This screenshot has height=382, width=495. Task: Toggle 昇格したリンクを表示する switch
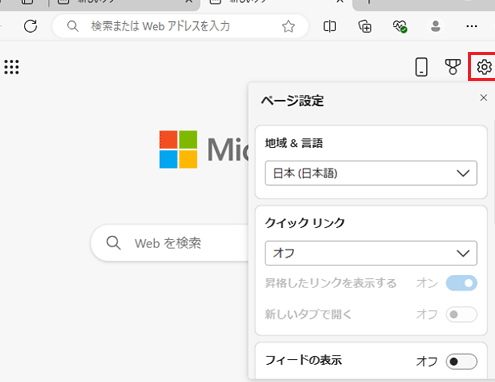pos(462,283)
